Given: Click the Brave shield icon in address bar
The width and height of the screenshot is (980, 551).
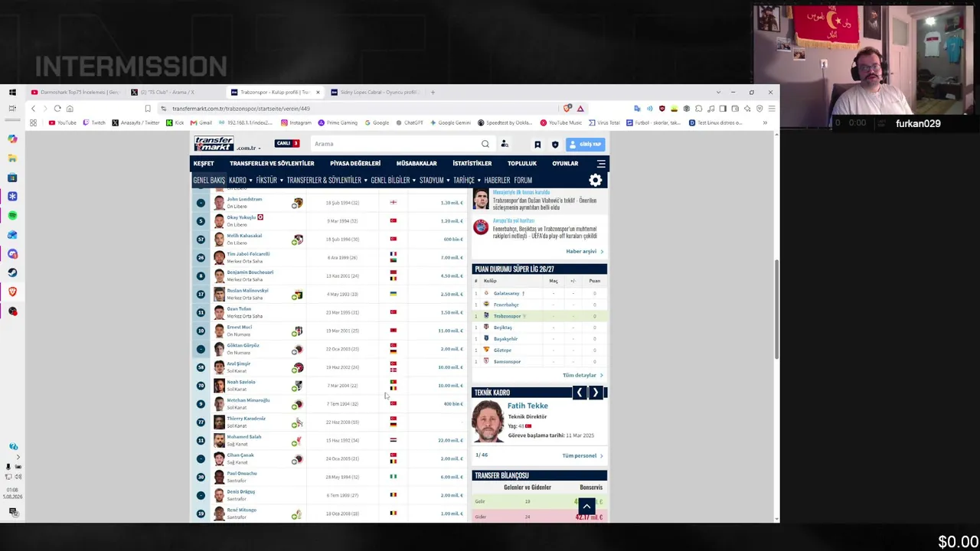Looking at the screenshot, I should pos(567,109).
